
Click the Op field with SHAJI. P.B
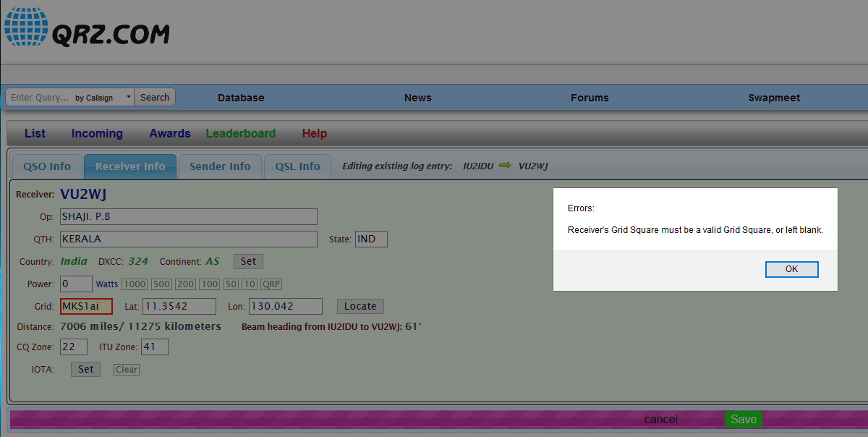188,216
